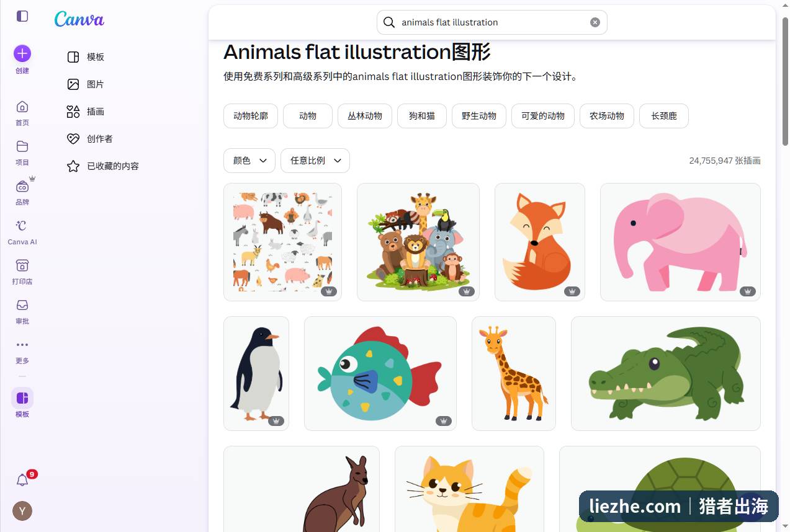Screen dimensions: 790x532
Task: Select the 动物 filter chip
Action: click(x=308, y=116)
